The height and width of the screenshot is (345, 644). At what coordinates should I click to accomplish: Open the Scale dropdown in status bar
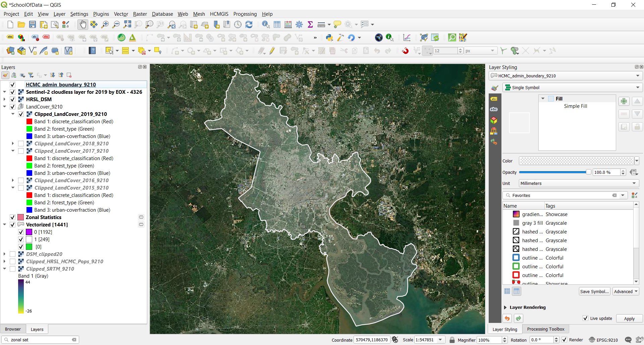[441, 340]
